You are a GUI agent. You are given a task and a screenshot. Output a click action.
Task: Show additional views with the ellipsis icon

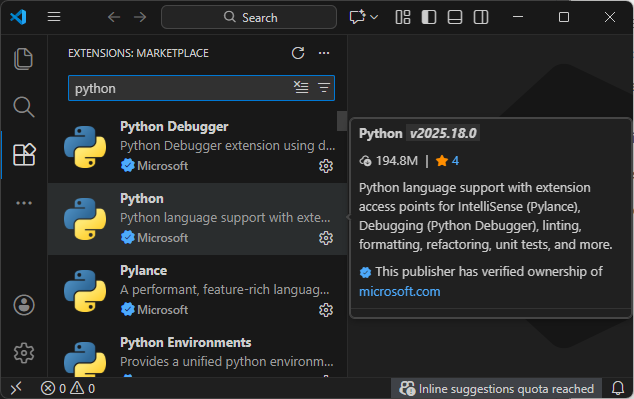(24, 203)
